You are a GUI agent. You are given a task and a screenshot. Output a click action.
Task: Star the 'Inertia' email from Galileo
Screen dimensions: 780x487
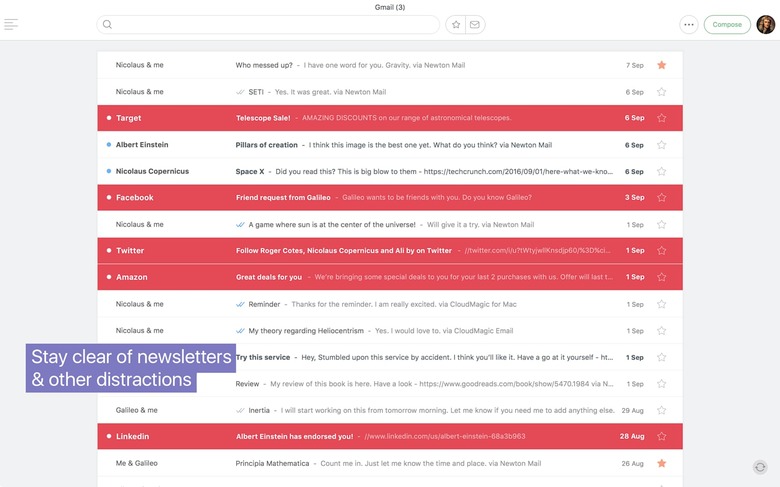[661, 410]
